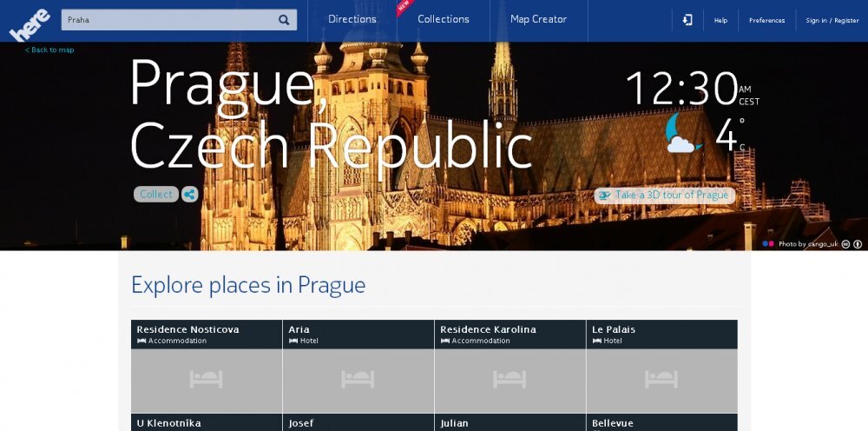Click the helicopter icon on 3D tour button

(x=605, y=196)
